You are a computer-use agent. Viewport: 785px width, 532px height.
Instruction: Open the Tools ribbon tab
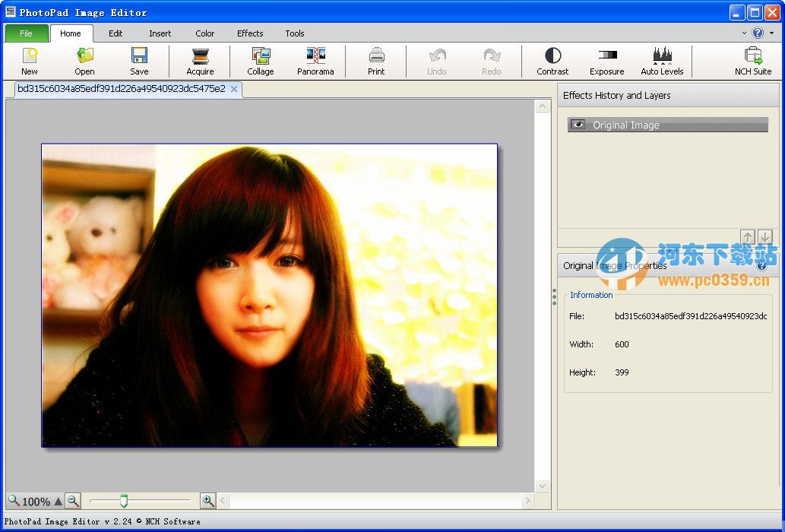click(x=294, y=33)
